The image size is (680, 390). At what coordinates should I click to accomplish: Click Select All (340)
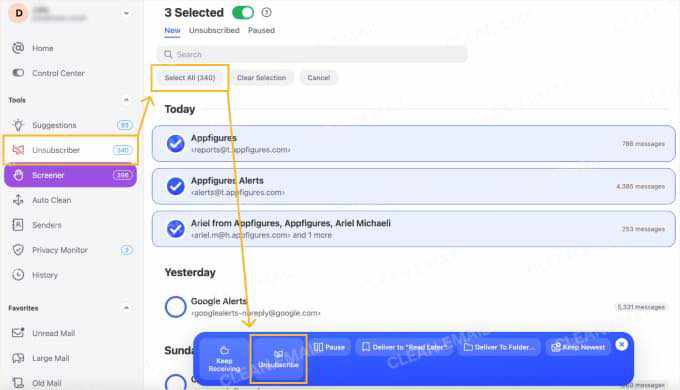point(190,78)
